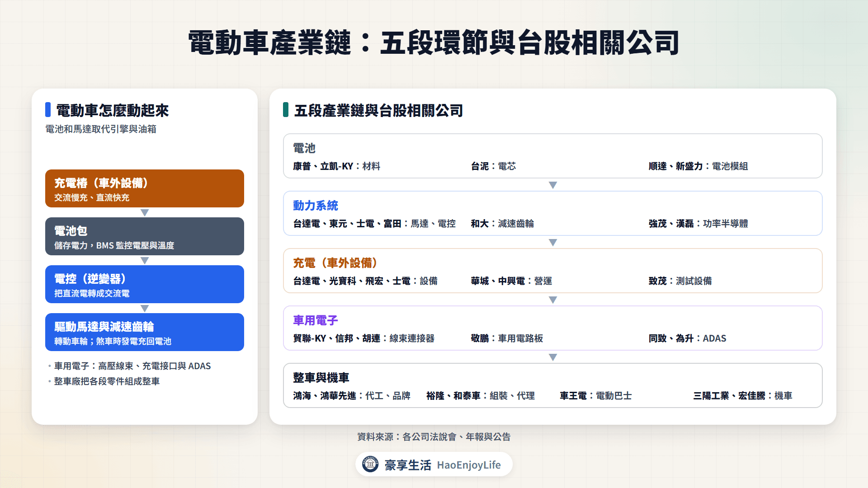The image size is (868, 488).
Task: Click the 豪享生活 brand text
Action: [x=408, y=465]
